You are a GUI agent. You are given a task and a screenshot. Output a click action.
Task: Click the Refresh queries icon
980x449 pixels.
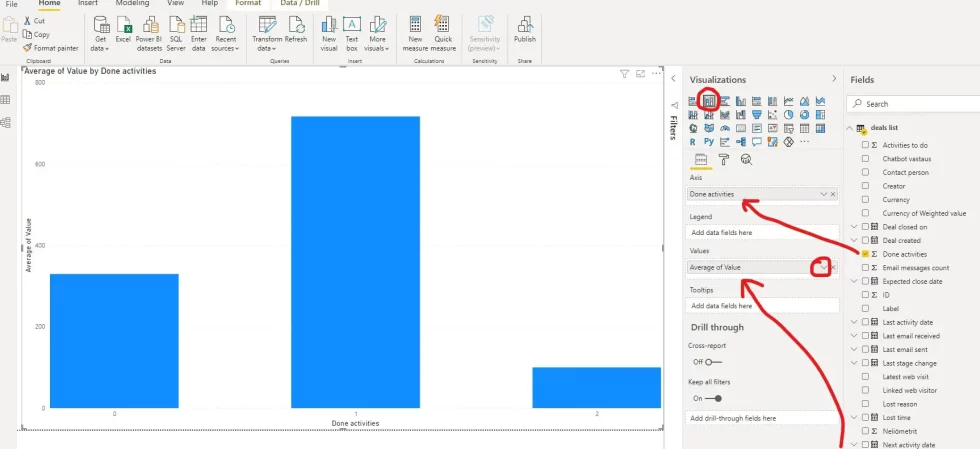pyautogui.click(x=296, y=29)
